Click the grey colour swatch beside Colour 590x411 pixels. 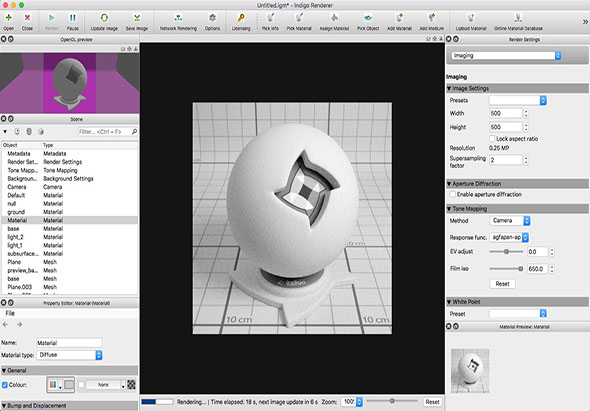pos(69,385)
